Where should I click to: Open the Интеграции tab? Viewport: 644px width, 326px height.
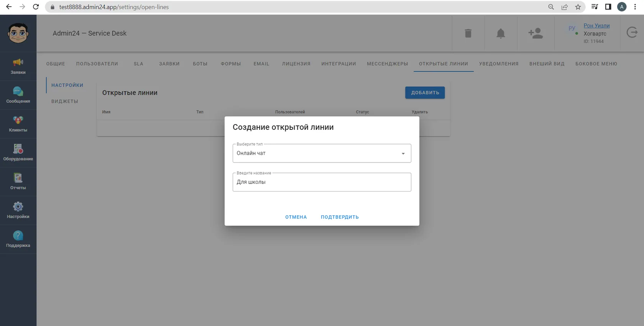[338, 64]
